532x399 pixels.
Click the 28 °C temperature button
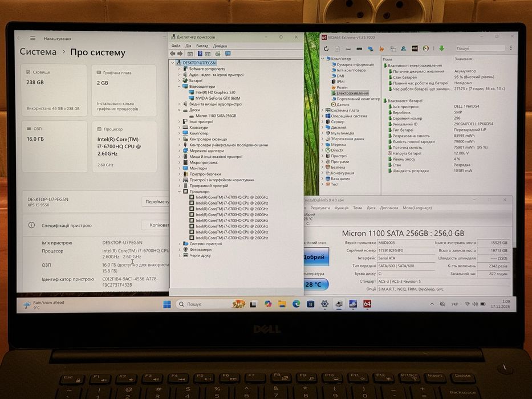point(315,284)
